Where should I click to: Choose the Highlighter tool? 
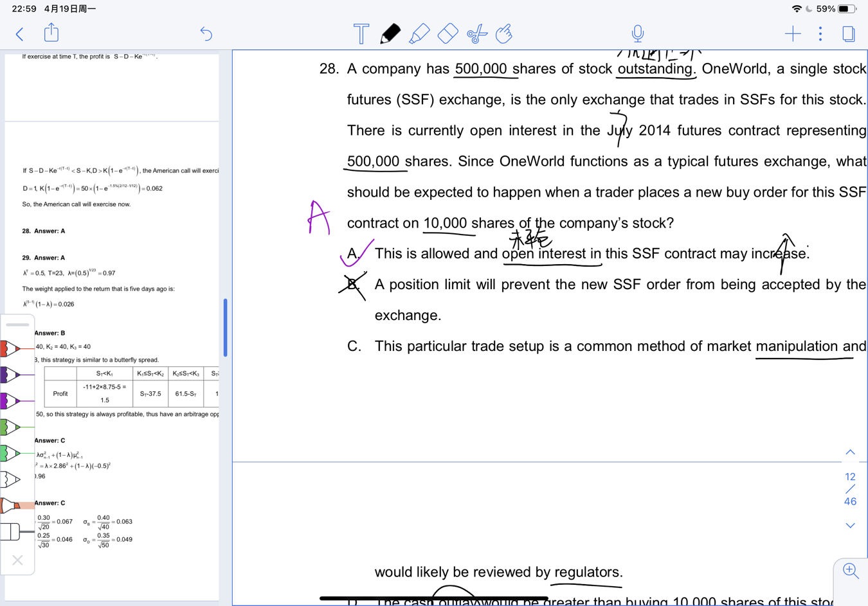(x=419, y=33)
